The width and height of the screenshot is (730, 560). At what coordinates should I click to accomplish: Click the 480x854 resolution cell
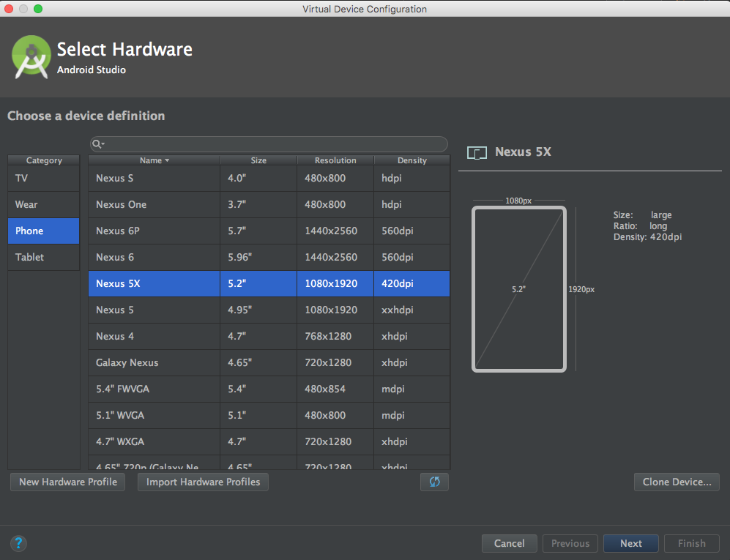click(x=335, y=389)
